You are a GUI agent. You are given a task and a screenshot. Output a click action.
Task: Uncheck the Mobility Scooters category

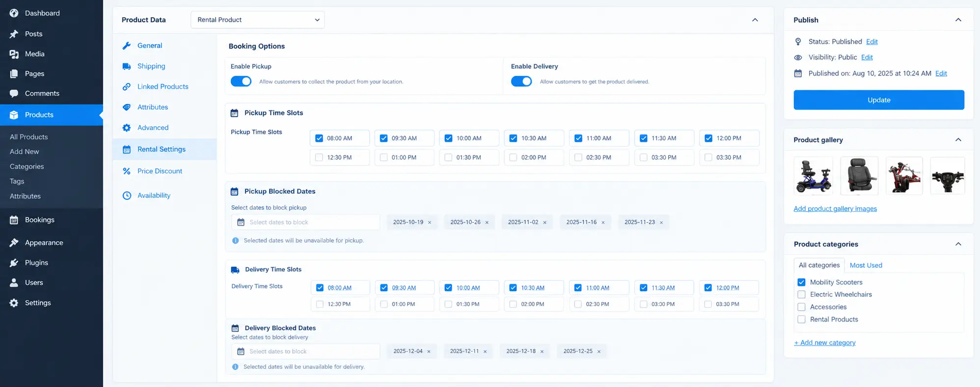tap(802, 282)
